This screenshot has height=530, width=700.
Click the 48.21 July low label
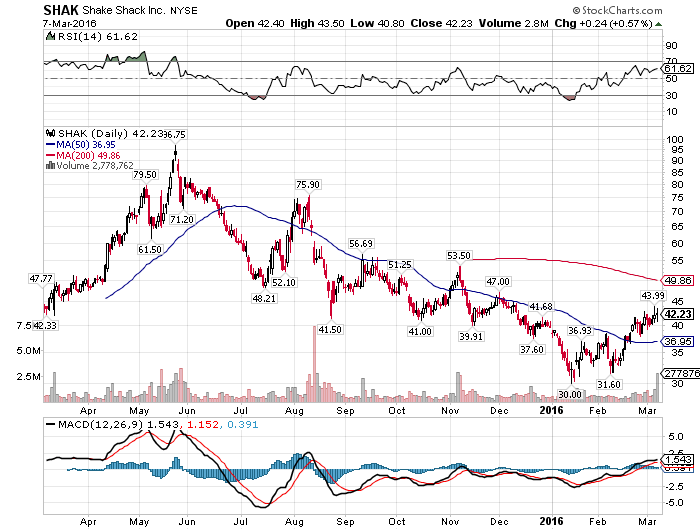point(264,298)
